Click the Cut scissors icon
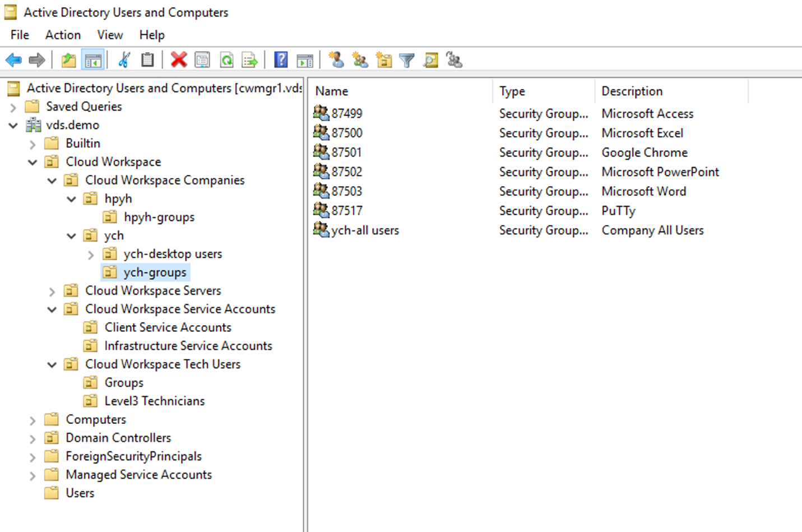 pos(124,60)
